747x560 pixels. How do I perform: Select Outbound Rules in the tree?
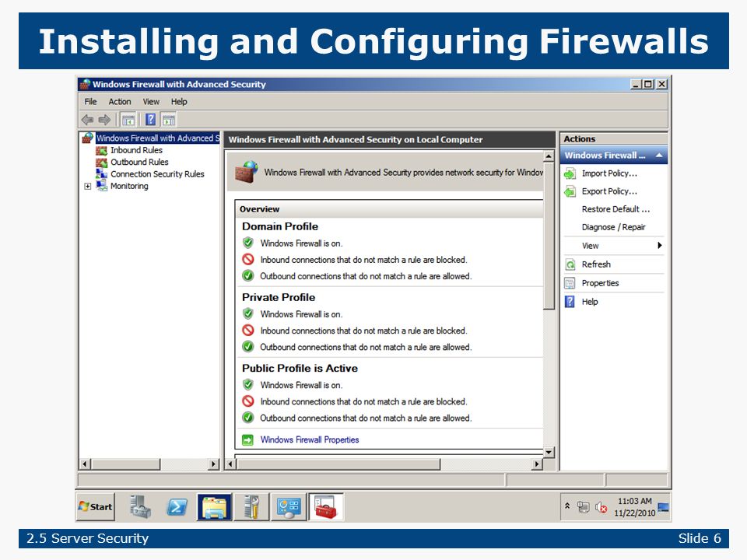tap(139, 162)
